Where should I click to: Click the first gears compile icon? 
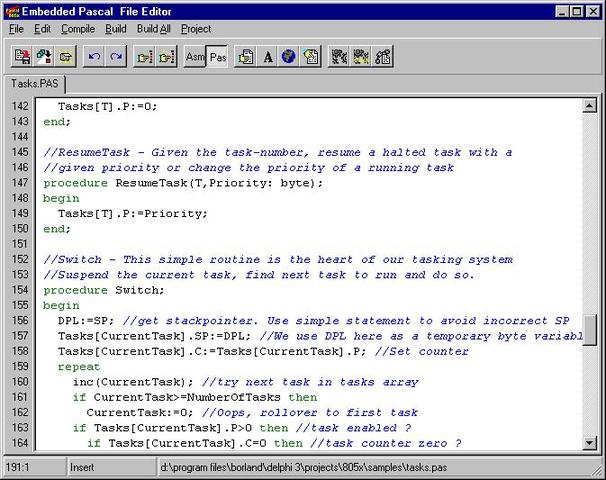click(339, 57)
